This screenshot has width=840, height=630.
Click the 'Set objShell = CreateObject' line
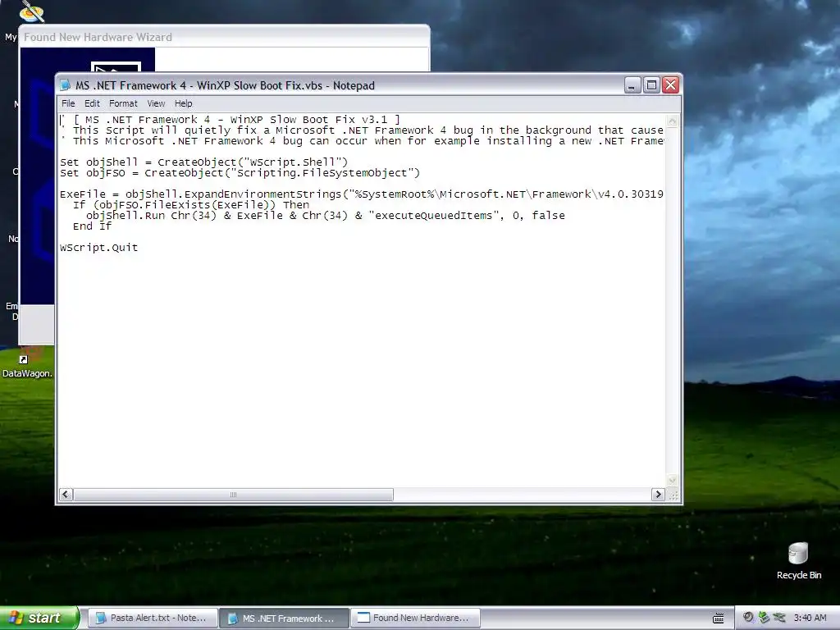click(x=203, y=162)
